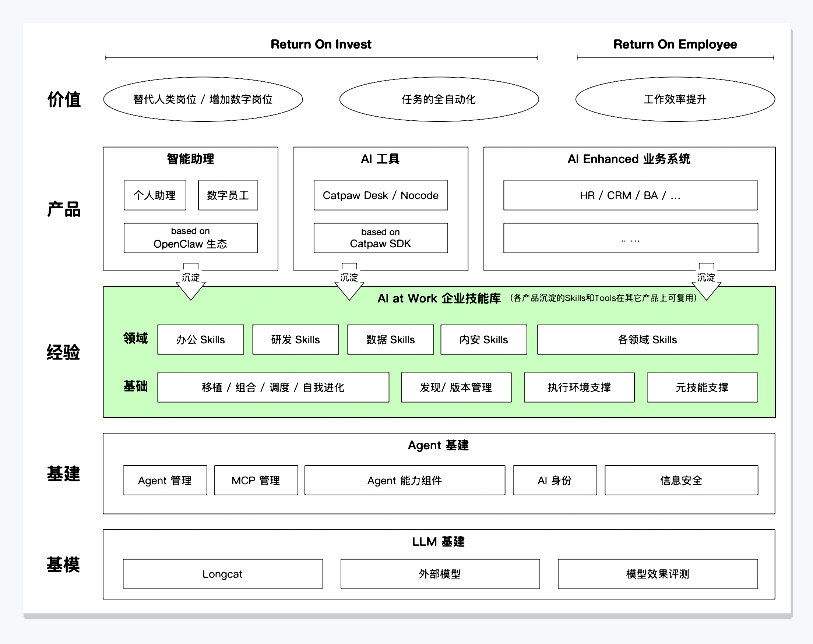Select the 'MCP 管理' box
The height and width of the screenshot is (644, 813).
pyautogui.click(x=256, y=481)
